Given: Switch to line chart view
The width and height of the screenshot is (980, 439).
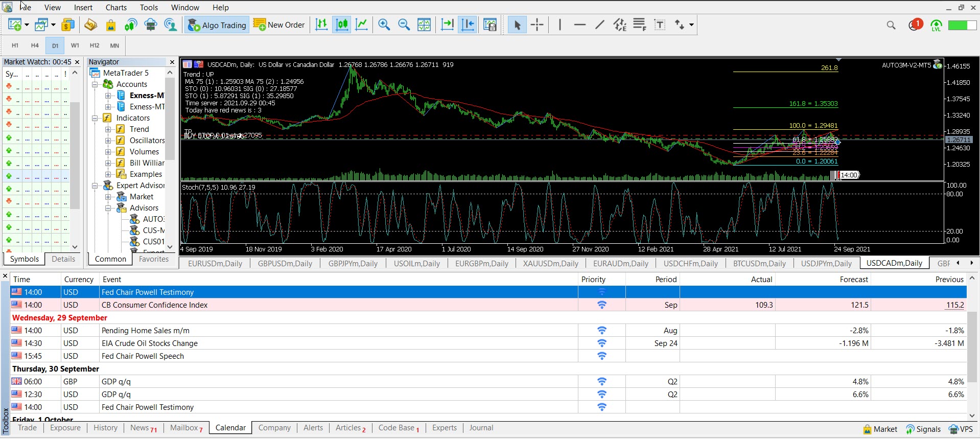Looking at the screenshot, I should pos(362,25).
